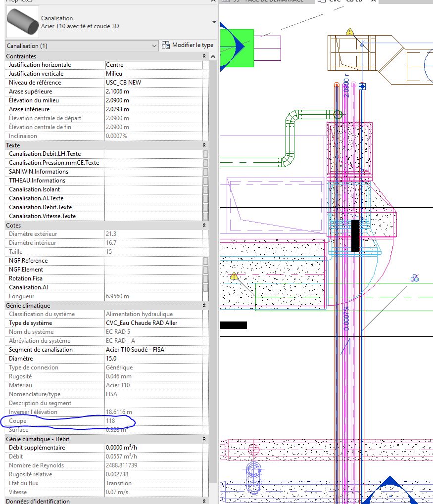Click the pipe type preview thumbnail
The width and height of the screenshot is (433, 504).
[x=22, y=22]
